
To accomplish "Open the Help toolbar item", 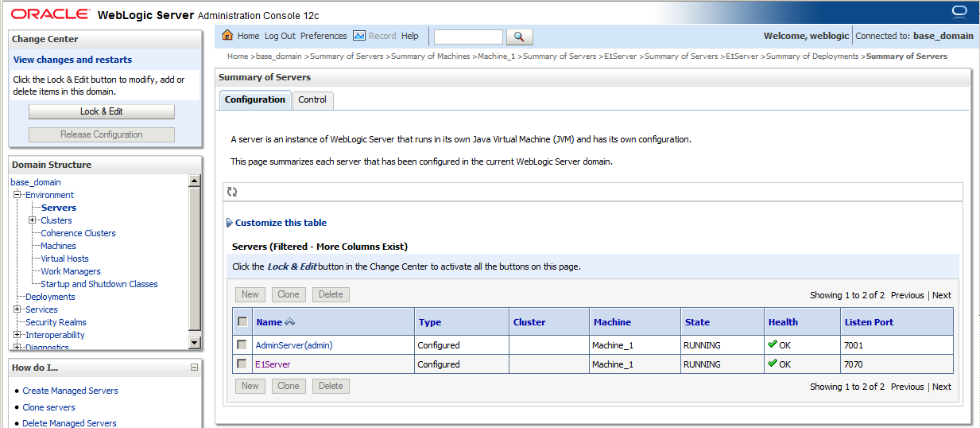I will (409, 36).
